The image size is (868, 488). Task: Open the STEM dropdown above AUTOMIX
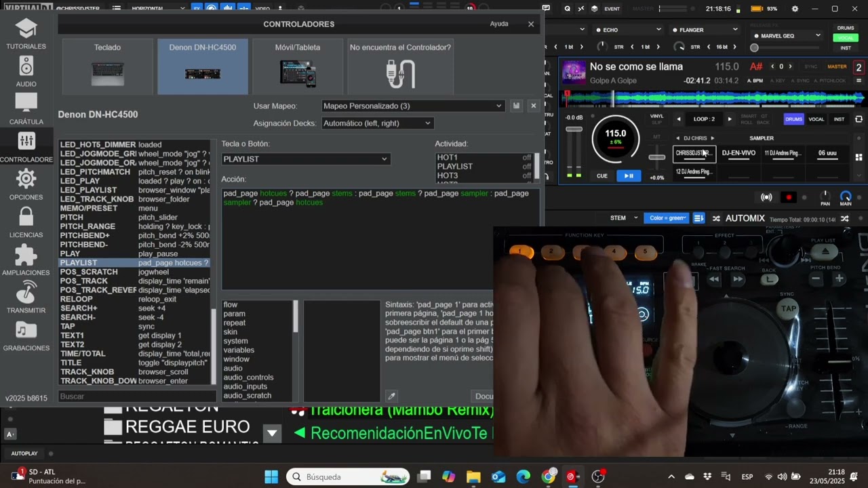pyautogui.click(x=624, y=218)
